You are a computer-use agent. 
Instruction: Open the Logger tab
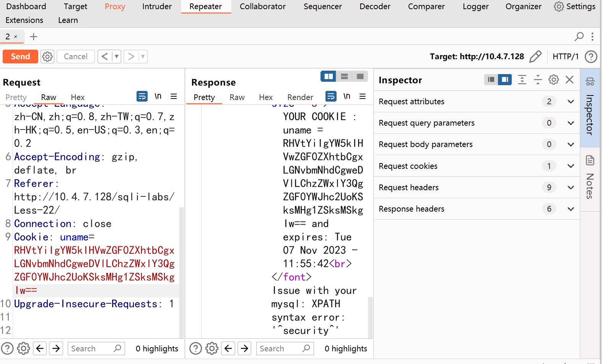(475, 6)
